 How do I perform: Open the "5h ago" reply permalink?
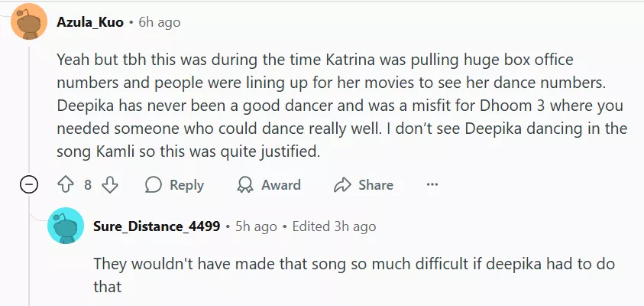[255, 226]
